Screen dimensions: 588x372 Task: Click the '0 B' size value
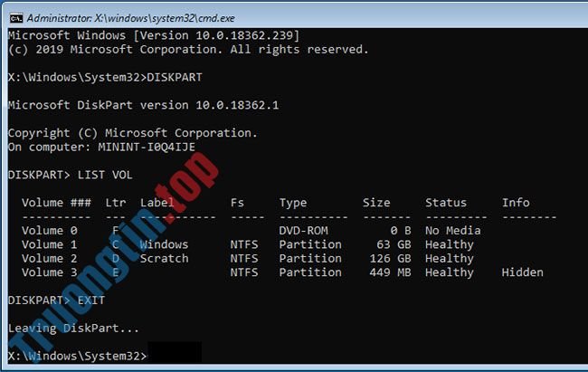[401, 231]
